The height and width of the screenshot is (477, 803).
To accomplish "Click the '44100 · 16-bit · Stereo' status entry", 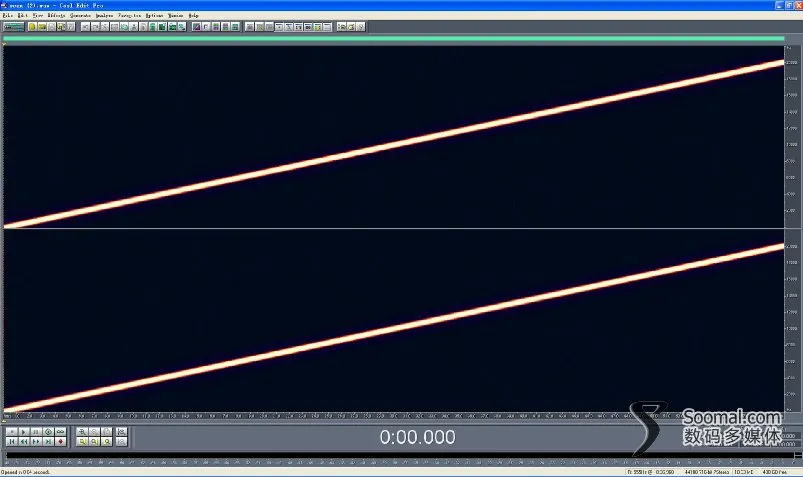I will (x=707, y=472).
